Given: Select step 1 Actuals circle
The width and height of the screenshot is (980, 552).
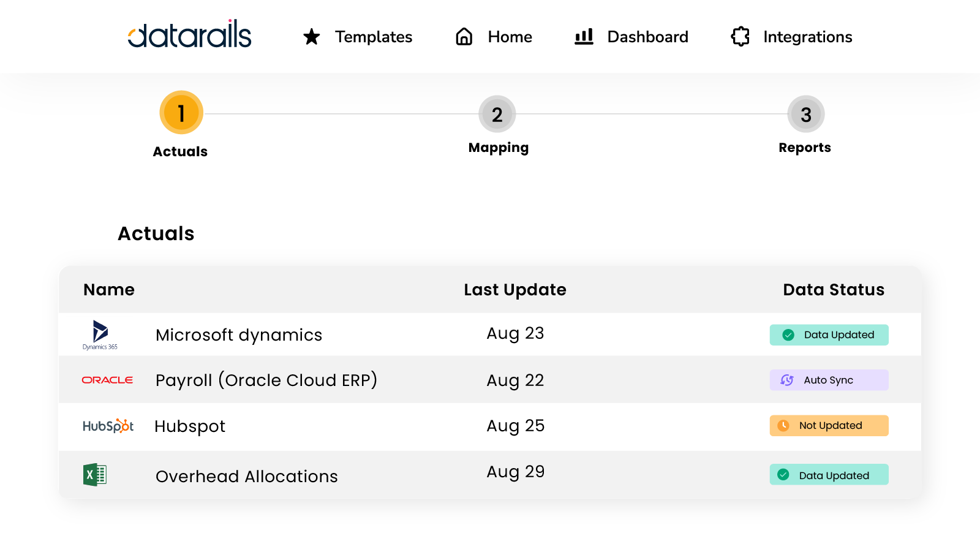Looking at the screenshot, I should click(181, 113).
